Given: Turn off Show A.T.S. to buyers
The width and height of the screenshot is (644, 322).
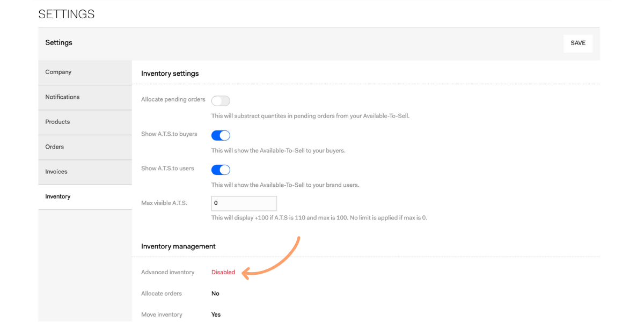Looking at the screenshot, I should (221, 135).
